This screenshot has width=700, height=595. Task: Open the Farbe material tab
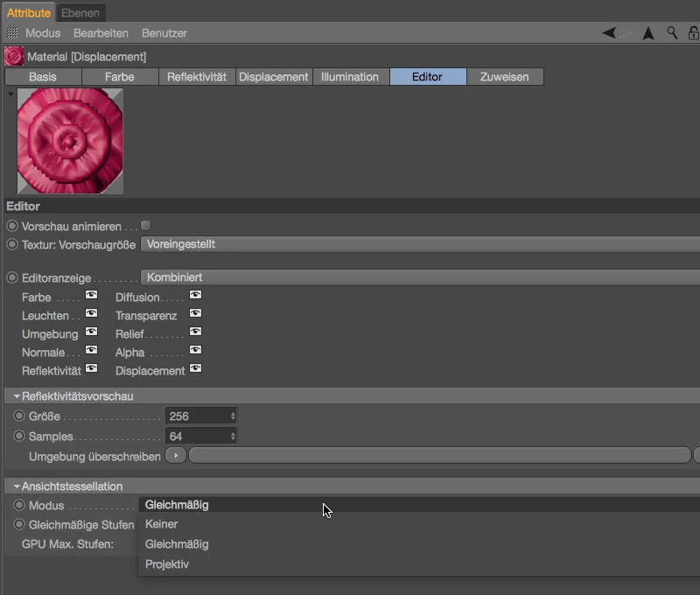coord(120,77)
